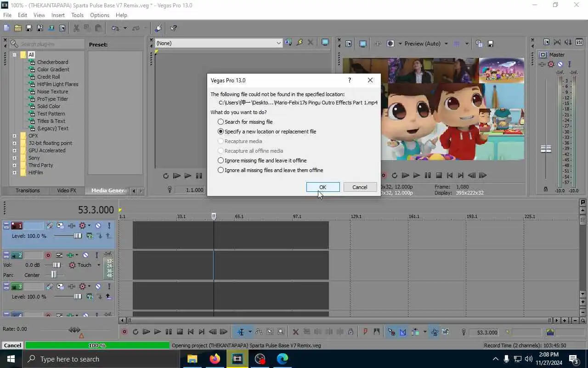Screen dimensions: 588x368
Task: Expand the GPU Accelerated folder
Action: click(x=14, y=150)
